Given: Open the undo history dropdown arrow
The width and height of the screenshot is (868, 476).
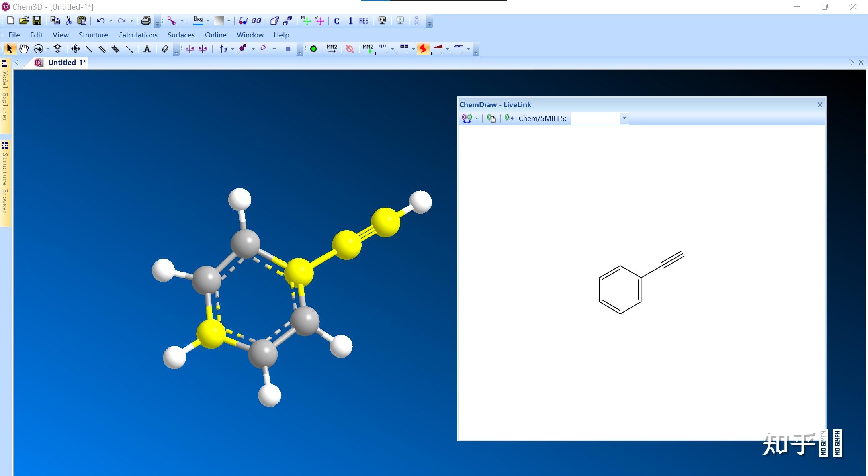Looking at the screenshot, I should [x=111, y=21].
